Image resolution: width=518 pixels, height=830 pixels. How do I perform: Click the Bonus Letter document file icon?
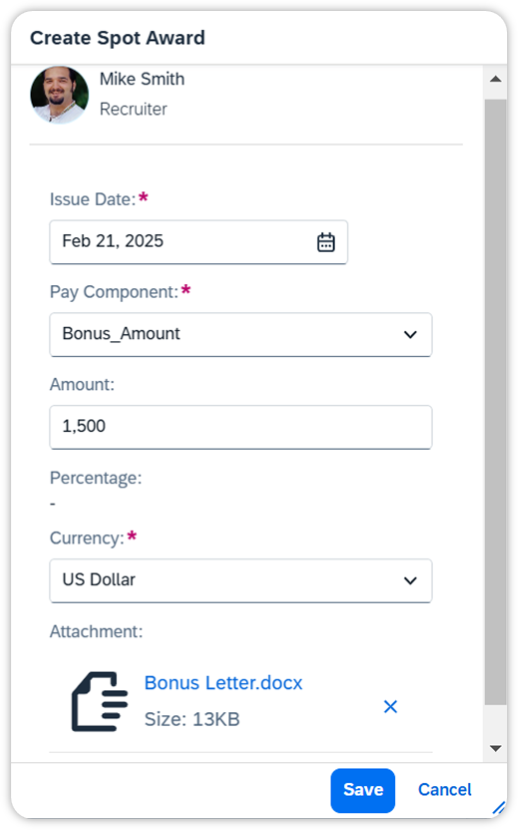pos(99,701)
